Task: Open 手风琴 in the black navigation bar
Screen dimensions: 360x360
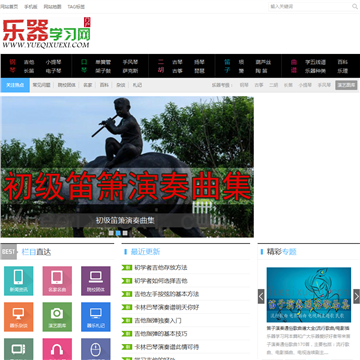Action: click(x=130, y=62)
